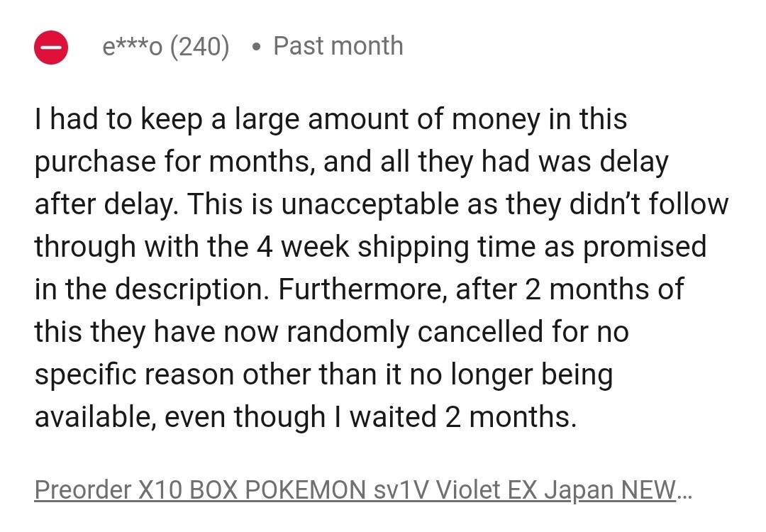Click the trailing ellipsis of item title
This screenshot has height=532, width=766.
tap(684, 494)
